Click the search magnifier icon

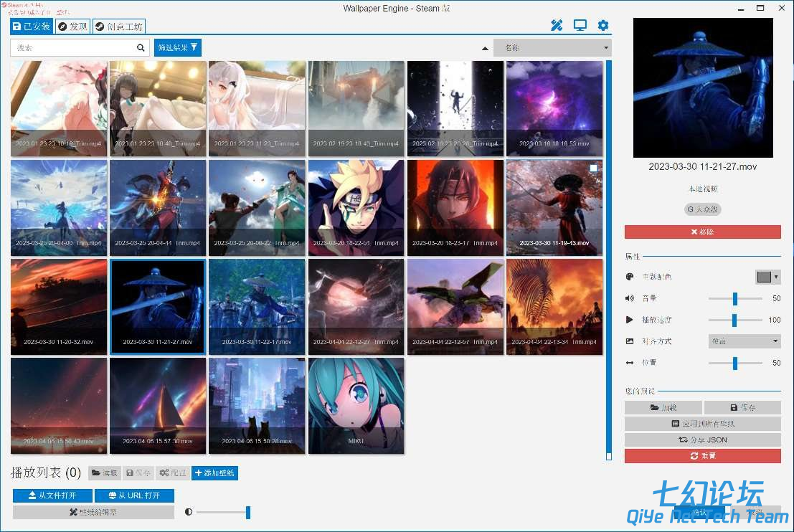[x=141, y=47]
